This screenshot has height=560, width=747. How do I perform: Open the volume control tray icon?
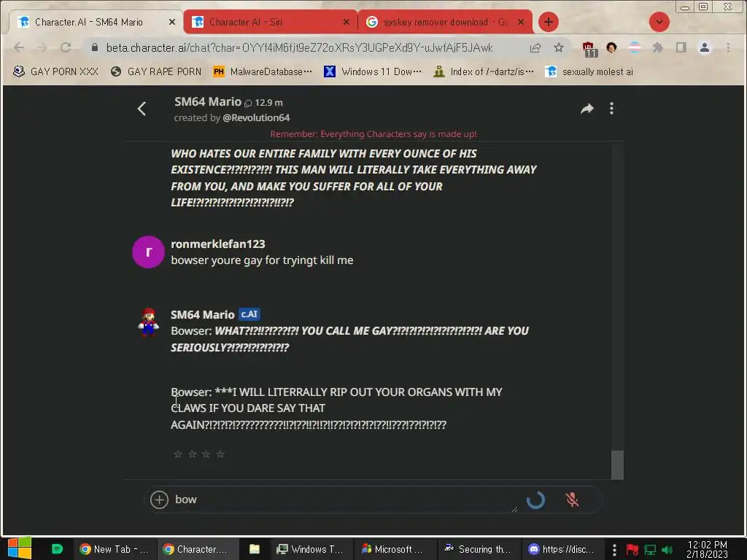[667, 550]
